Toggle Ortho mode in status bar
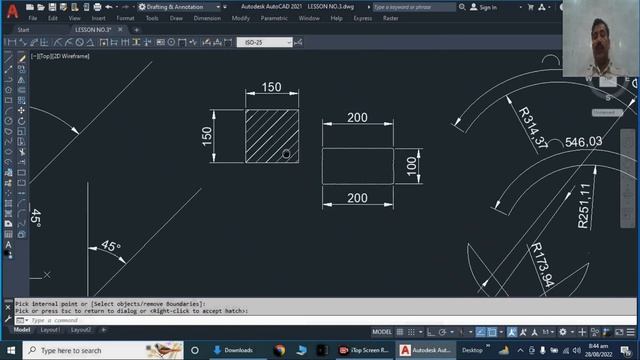The image size is (640, 360). point(431,332)
